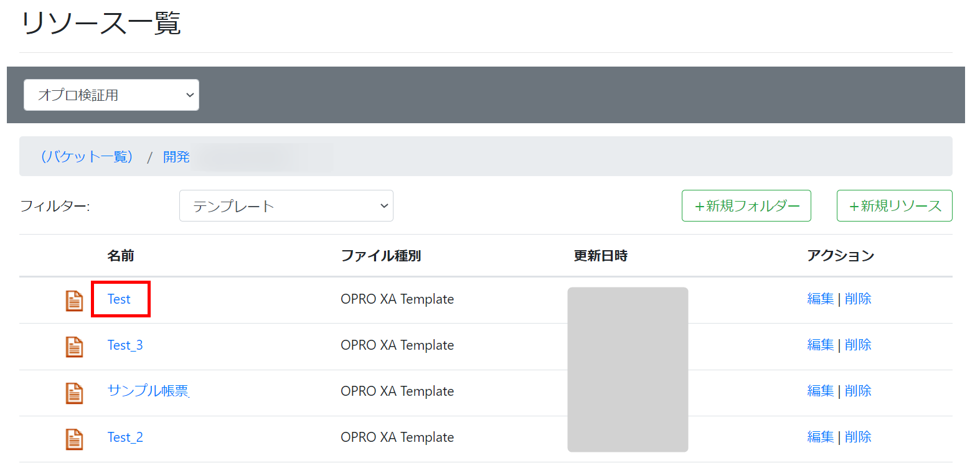Click the +新規フォルダー button
The height and width of the screenshot is (463, 980).
[746, 206]
